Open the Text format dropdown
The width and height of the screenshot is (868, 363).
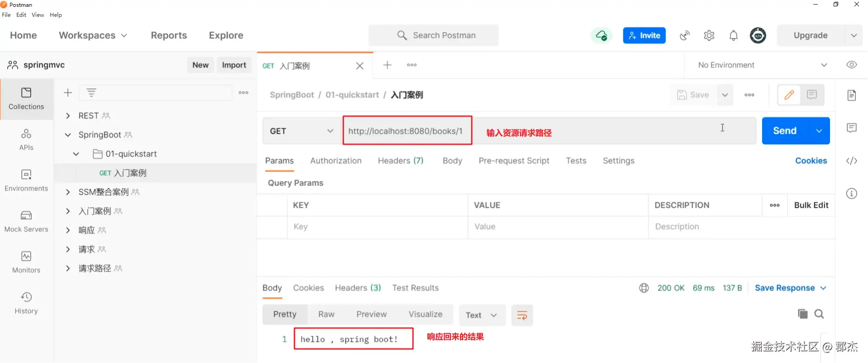point(481,315)
